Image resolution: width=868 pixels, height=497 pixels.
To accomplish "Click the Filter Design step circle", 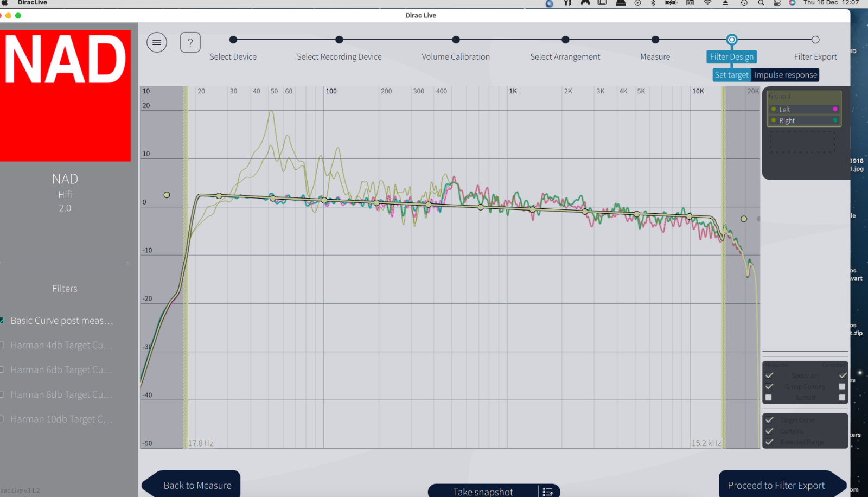I will pos(732,40).
